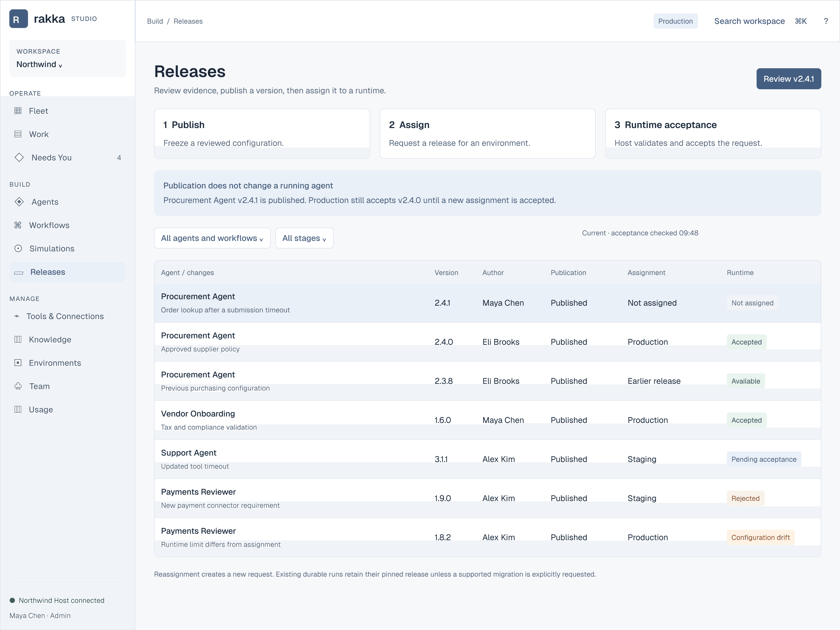This screenshot has width=840, height=630.
Task: Click the Production environment badge
Action: point(675,21)
